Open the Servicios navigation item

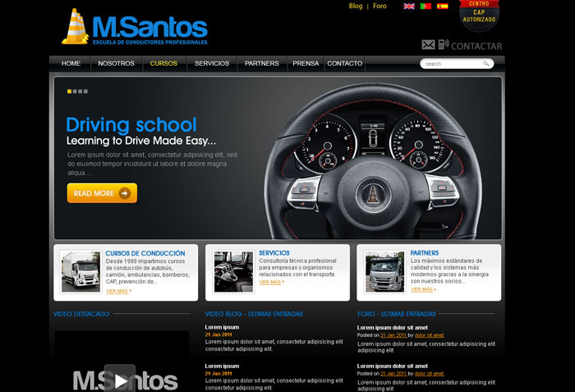click(212, 63)
